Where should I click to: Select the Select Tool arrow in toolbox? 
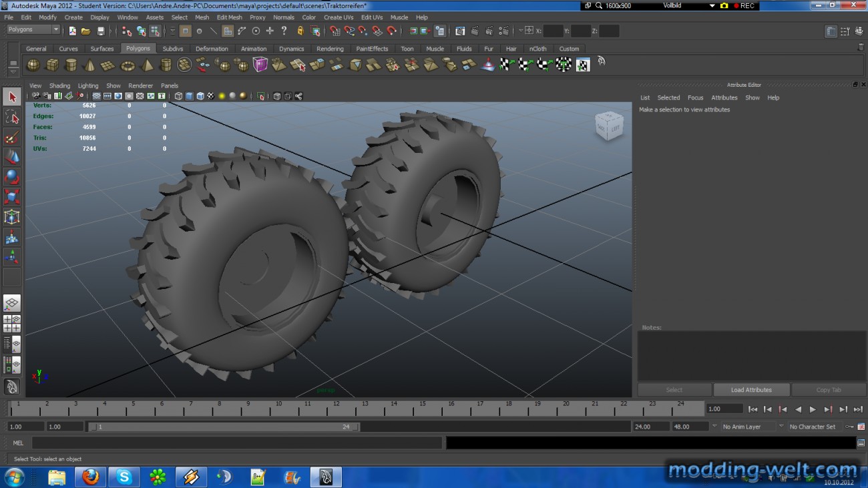click(x=12, y=97)
